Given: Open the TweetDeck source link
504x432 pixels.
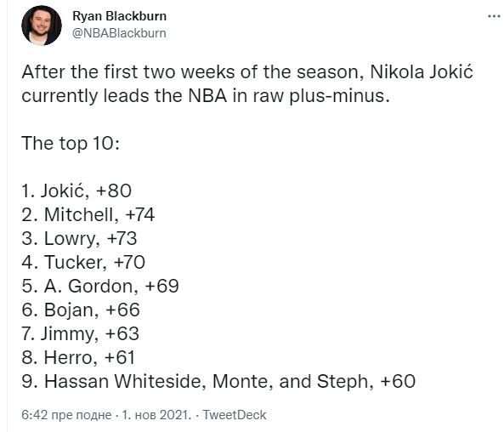Looking at the screenshot, I should pos(235,415).
